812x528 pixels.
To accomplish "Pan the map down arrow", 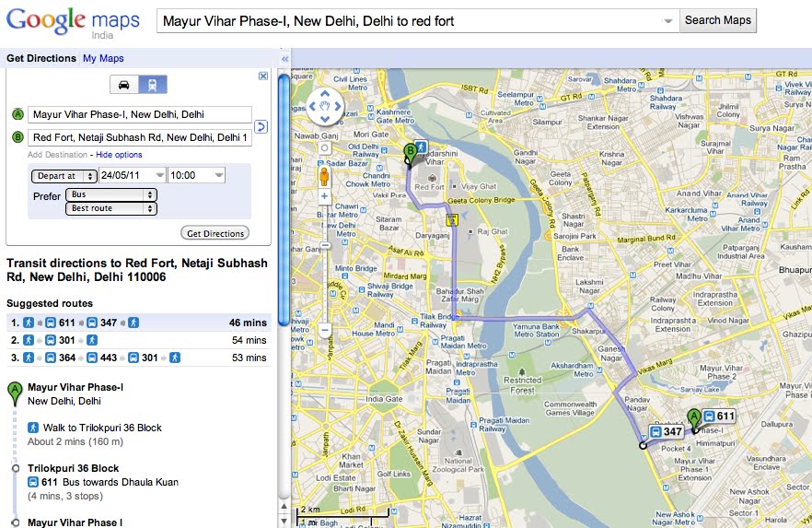I will [x=325, y=119].
